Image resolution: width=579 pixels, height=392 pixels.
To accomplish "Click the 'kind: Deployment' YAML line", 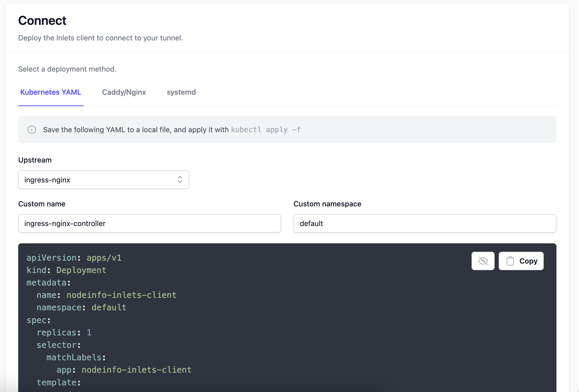I will point(66,270).
